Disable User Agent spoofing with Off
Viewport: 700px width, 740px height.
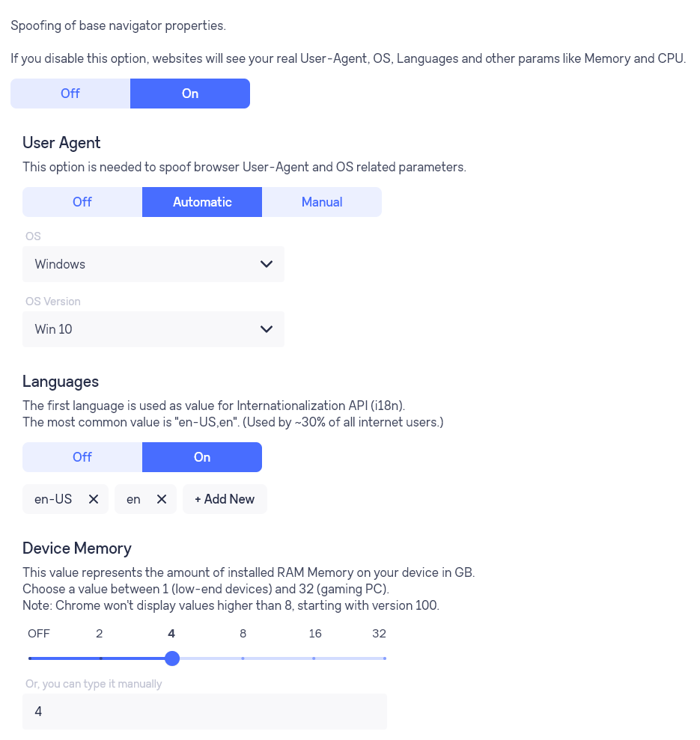point(82,202)
